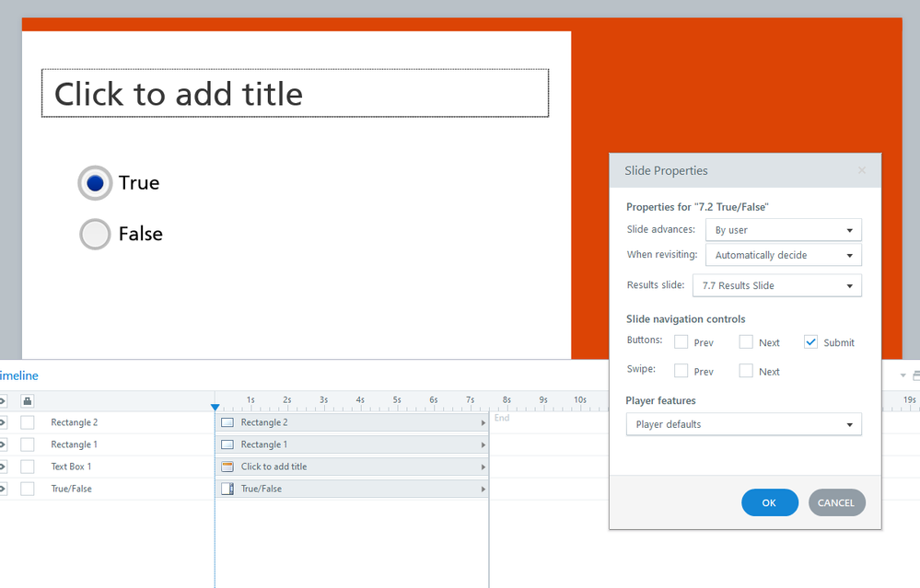
Task: Open the When revisiting dropdown
Action: (x=784, y=255)
